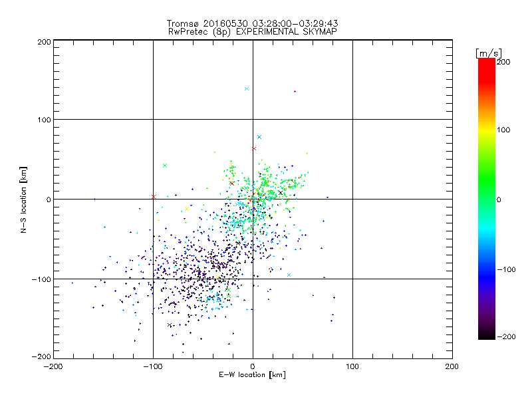Click the '[m/s]' colorbar unit label
Screen dimensions: 532x399
(489, 53)
